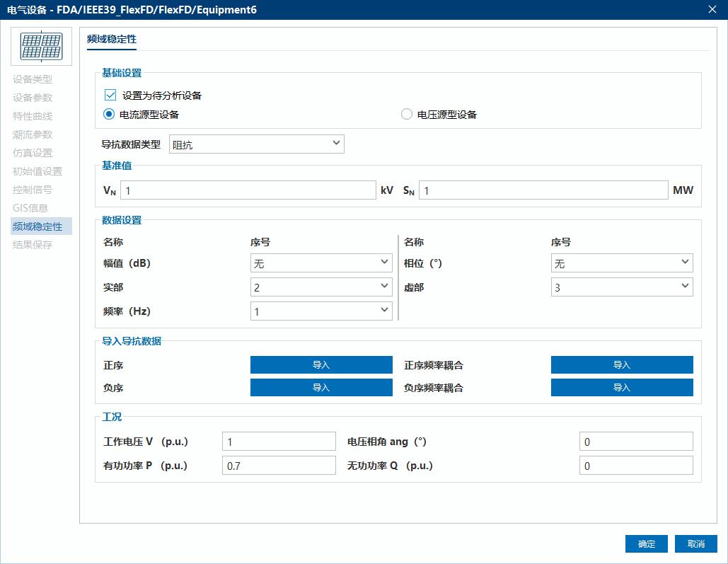Open the 实部 dropdown
Screen dimensions: 728x564
tap(321, 286)
